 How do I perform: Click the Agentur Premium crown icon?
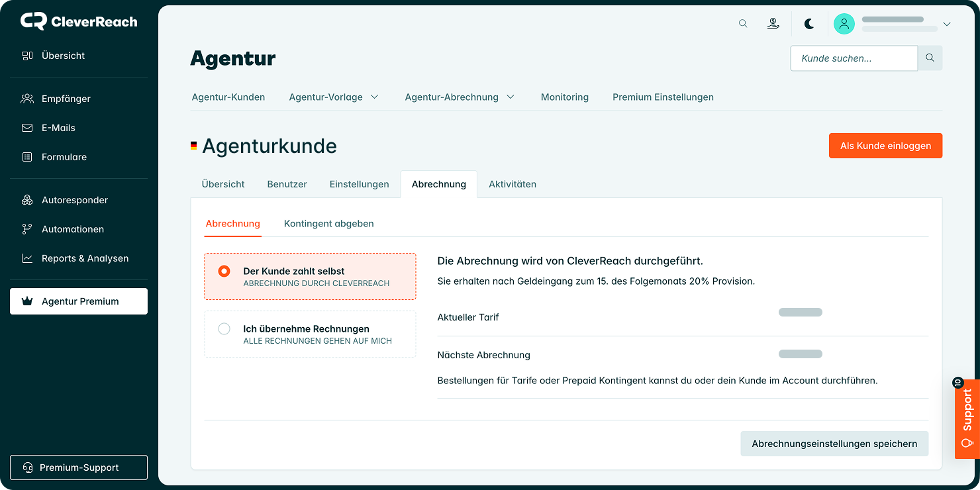click(x=27, y=301)
